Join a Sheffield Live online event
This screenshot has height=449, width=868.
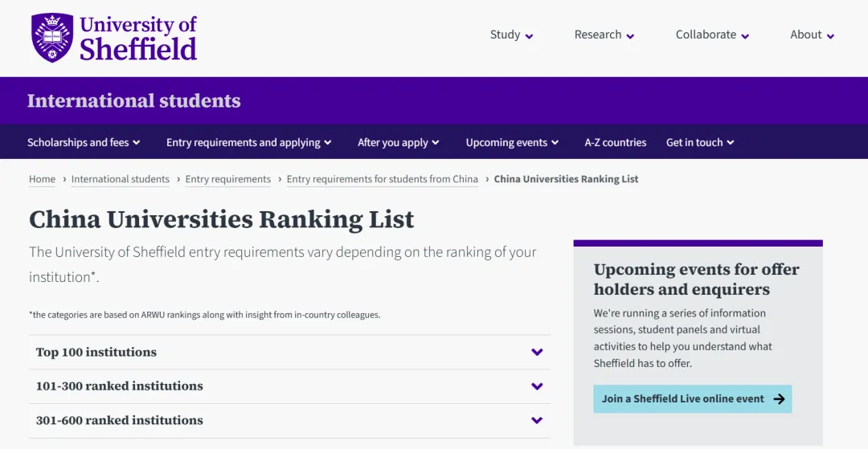[x=683, y=399]
